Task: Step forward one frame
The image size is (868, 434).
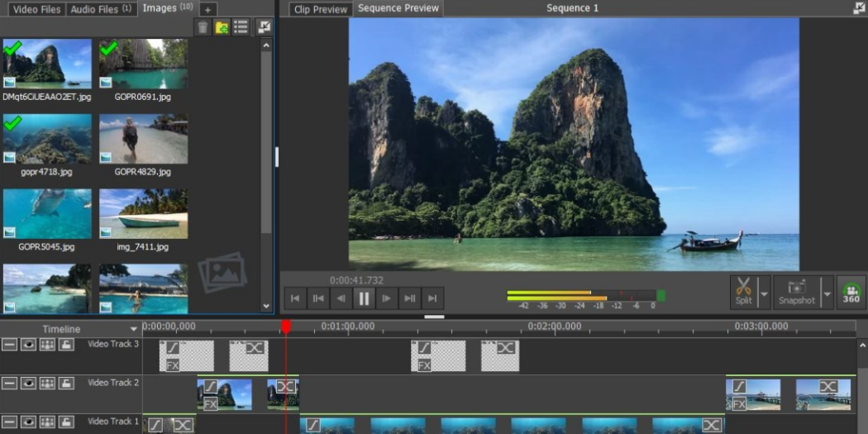Action: 387,298
